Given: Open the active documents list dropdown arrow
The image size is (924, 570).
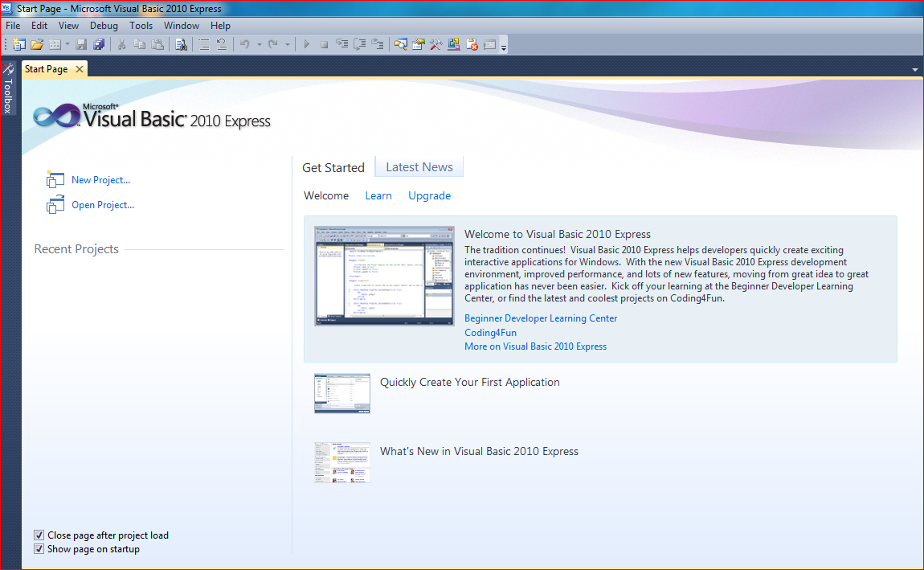Looking at the screenshot, I should (x=915, y=70).
